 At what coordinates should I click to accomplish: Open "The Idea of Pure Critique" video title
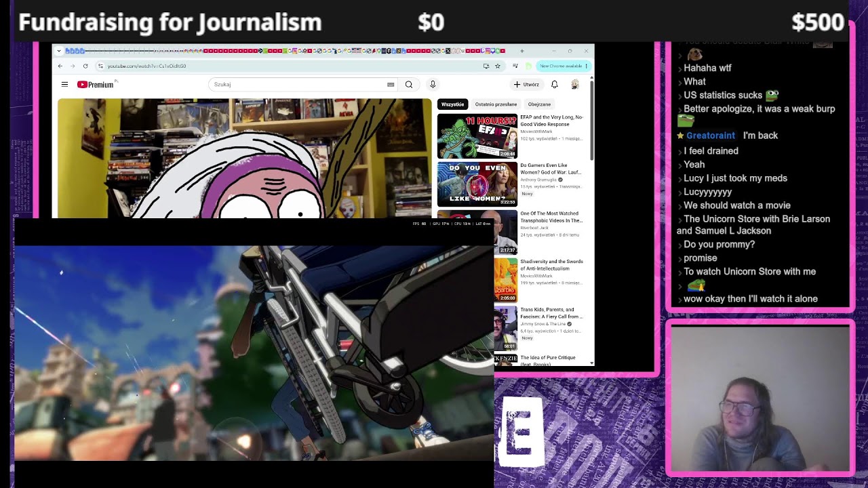548,361
